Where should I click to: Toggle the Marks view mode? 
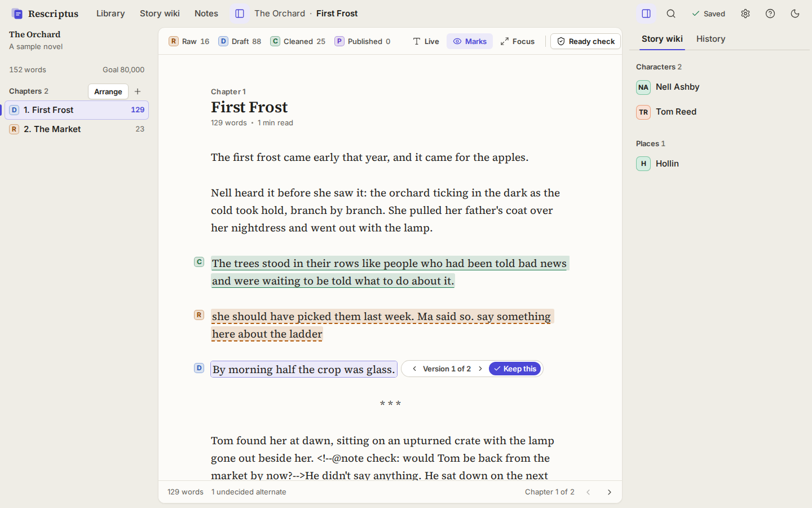[x=470, y=41]
